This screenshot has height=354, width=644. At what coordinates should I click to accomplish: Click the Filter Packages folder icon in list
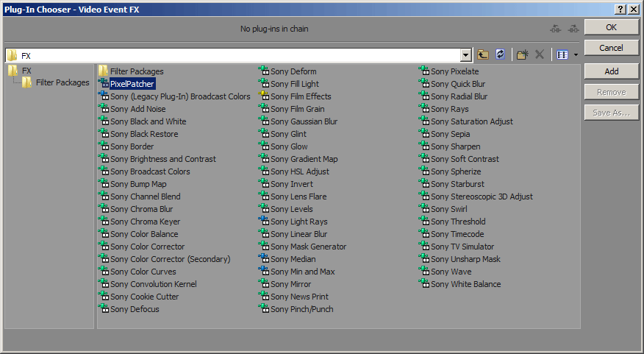(103, 71)
